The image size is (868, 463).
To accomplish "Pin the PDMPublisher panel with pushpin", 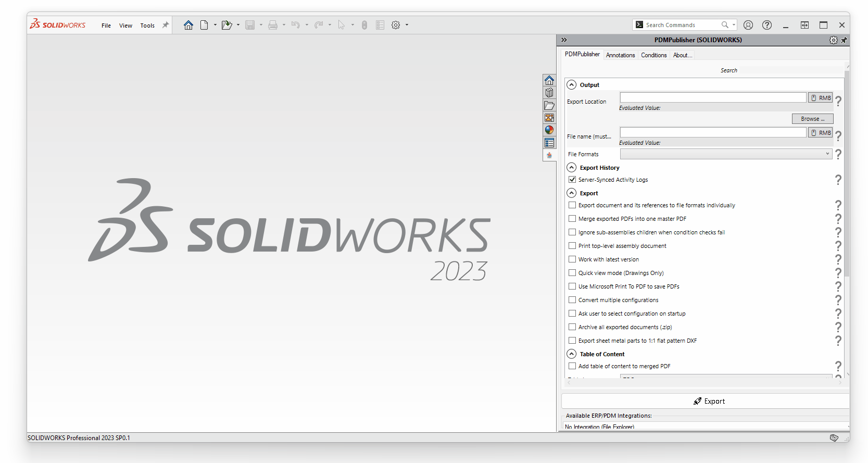I will coord(844,40).
